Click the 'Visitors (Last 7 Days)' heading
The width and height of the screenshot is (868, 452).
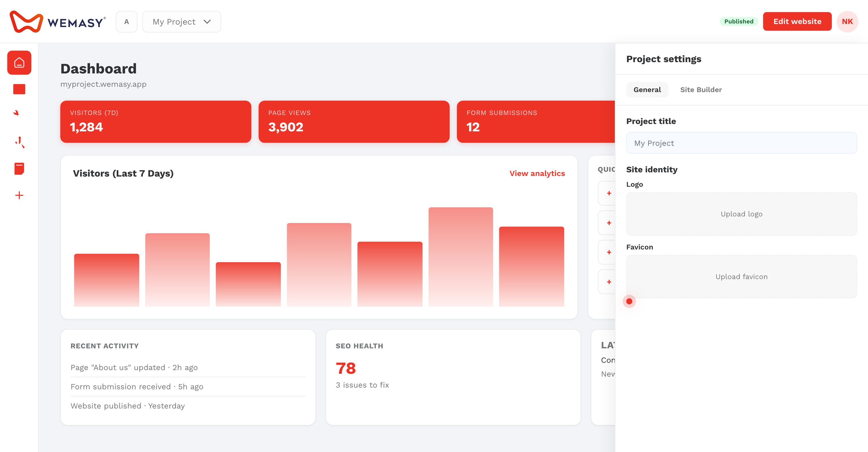tap(123, 173)
